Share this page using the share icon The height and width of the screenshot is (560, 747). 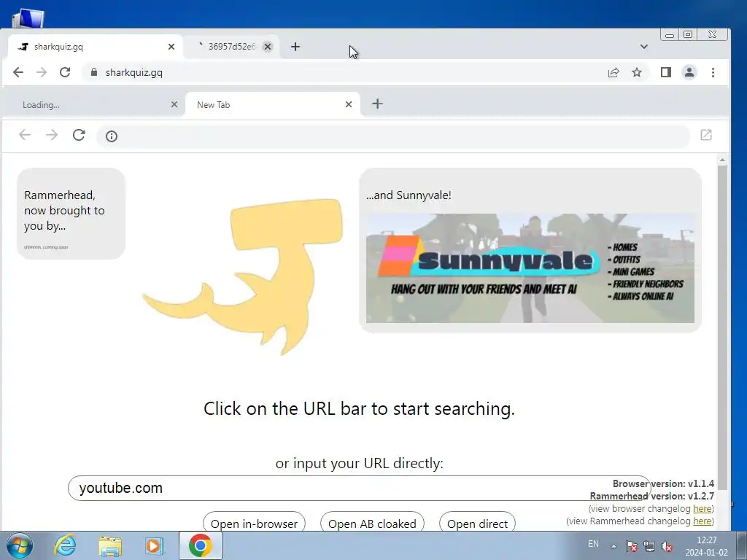point(613,72)
